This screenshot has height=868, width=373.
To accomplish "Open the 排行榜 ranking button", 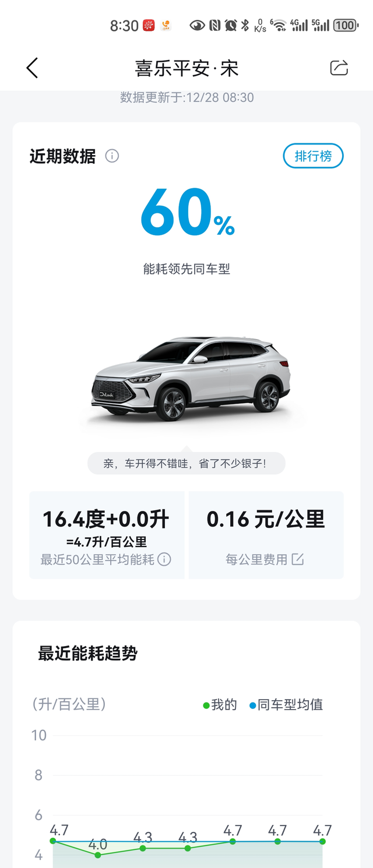I will pos(313,156).
